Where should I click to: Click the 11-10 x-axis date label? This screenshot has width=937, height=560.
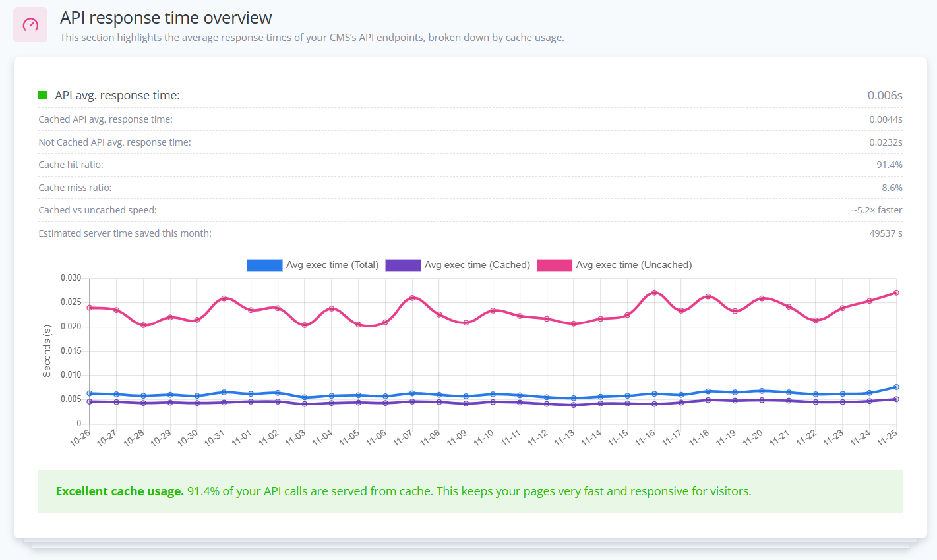(483, 437)
